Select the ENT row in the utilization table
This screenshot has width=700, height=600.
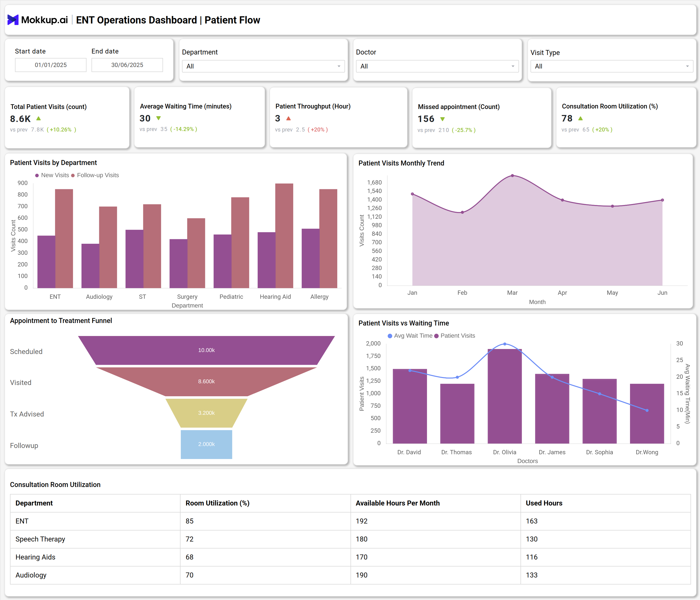click(350, 521)
